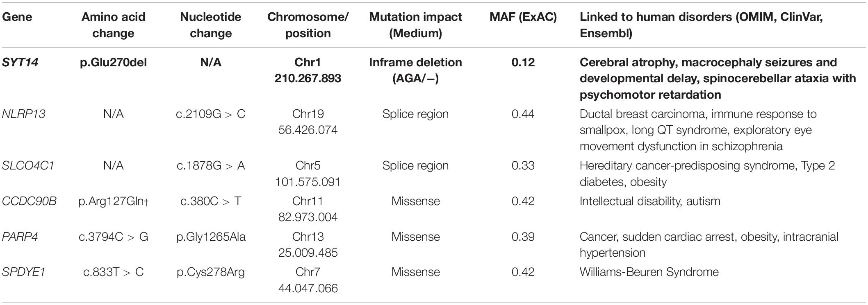
Task: Click the MAF (ExAC) column header
Action: (x=523, y=17)
